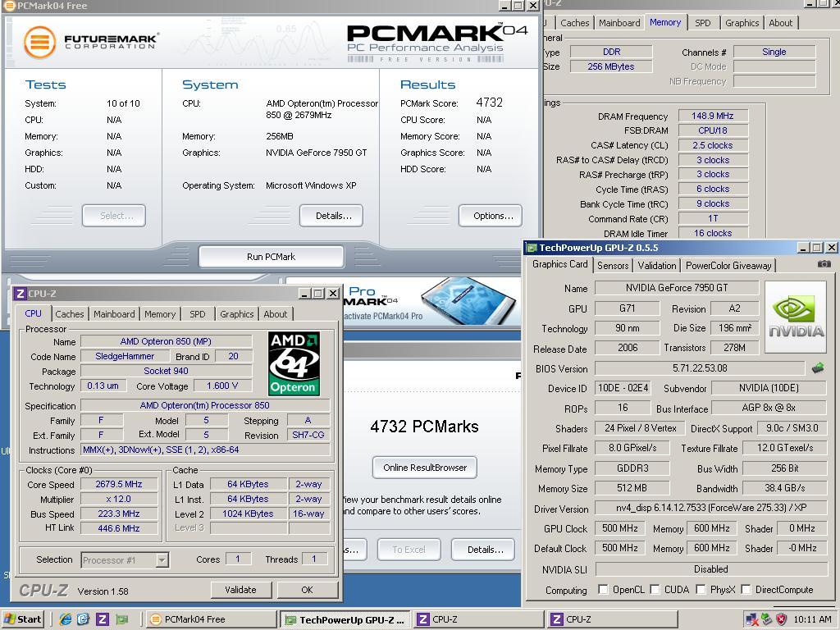Click the PCMark04 Pro box image

click(468, 301)
